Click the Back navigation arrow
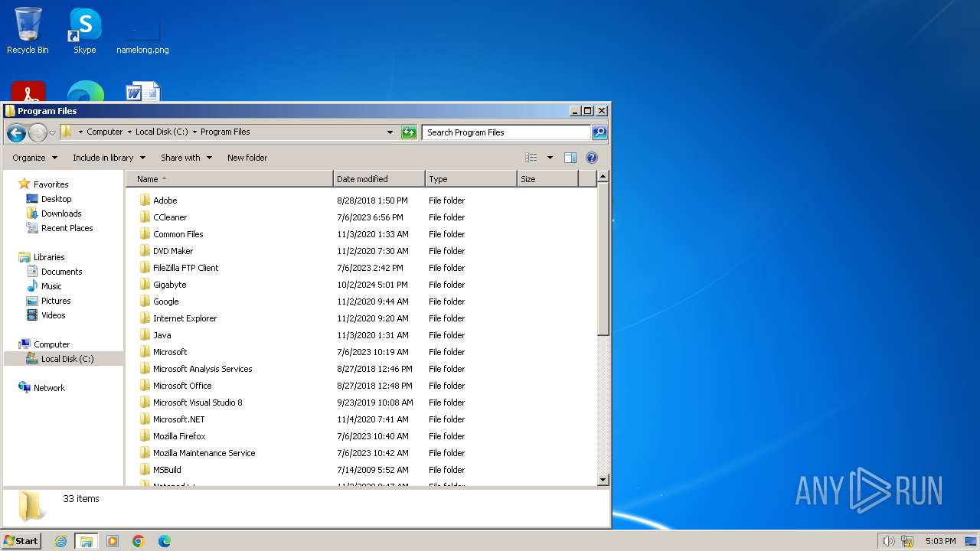This screenshot has height=551, width=980. pos(16,132)
